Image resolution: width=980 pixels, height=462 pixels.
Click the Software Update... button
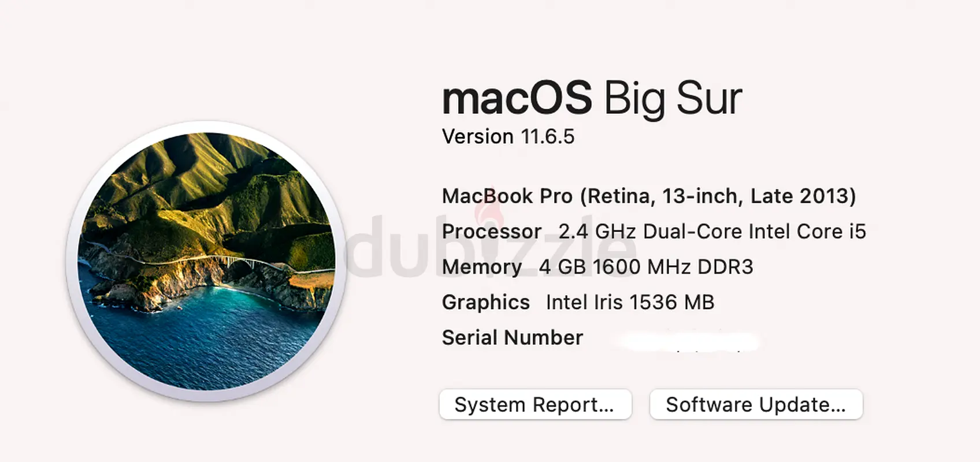coord(756,404)
